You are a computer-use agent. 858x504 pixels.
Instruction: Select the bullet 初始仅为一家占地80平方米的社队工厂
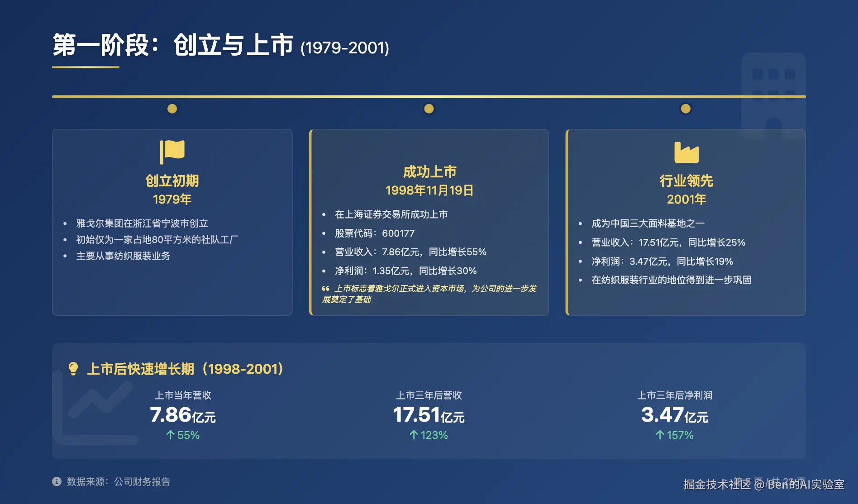pyautogui.click(x=157, y=239)
